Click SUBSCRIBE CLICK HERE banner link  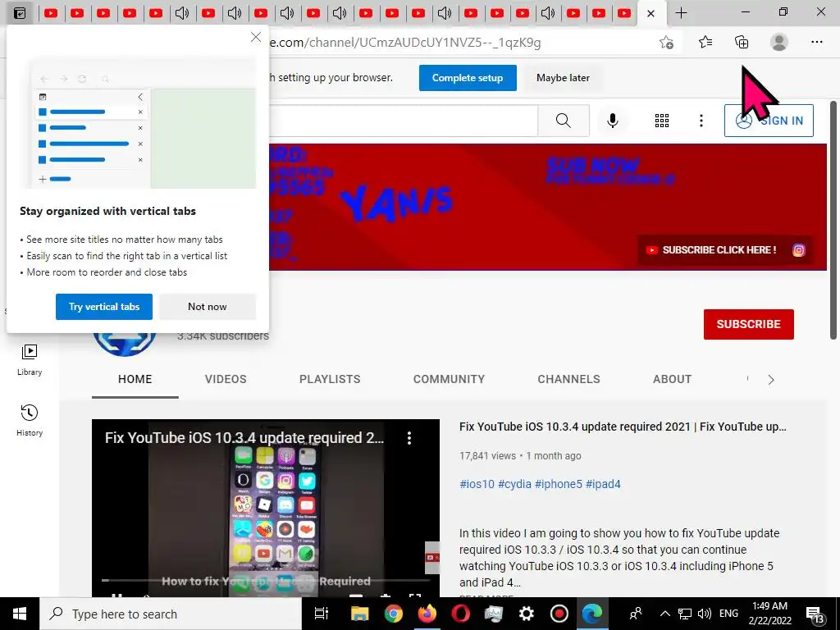(711, 250)
